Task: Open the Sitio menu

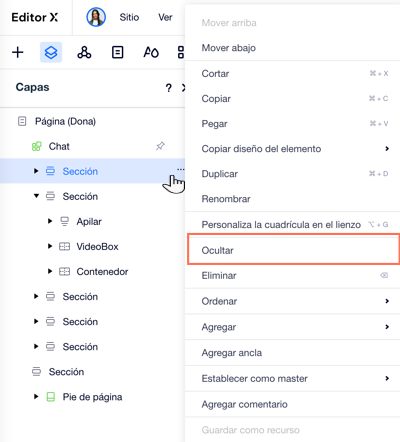Action: pyautogui.click(x=129, y=17)
